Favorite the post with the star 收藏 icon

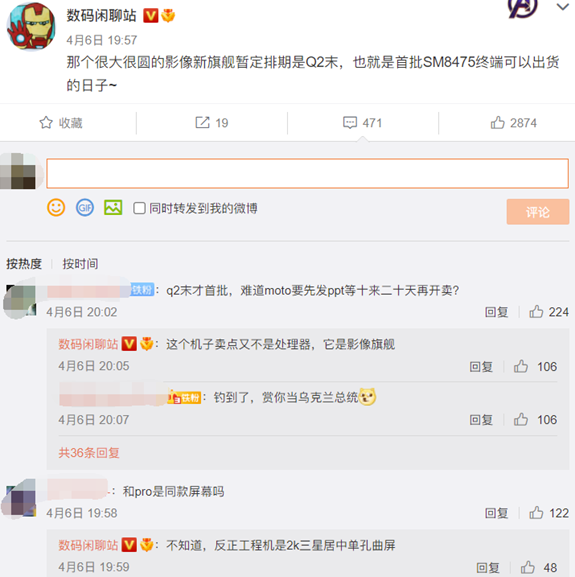click(61, 123)
